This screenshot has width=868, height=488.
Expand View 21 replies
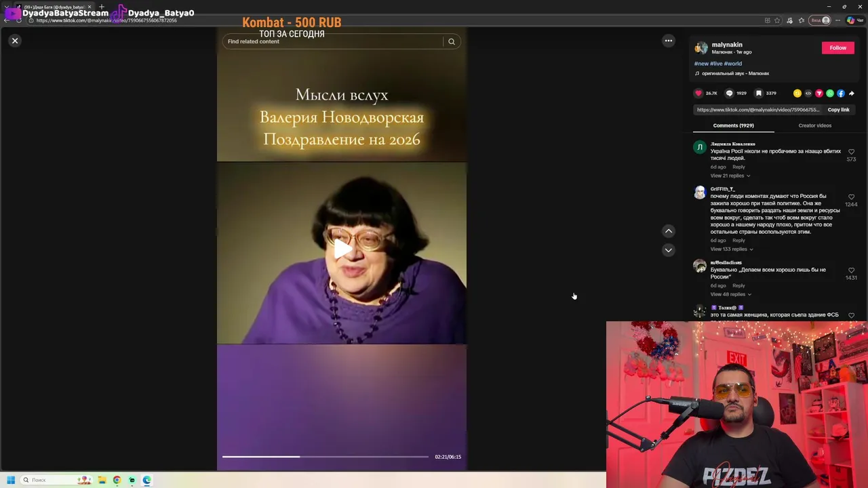730,176
